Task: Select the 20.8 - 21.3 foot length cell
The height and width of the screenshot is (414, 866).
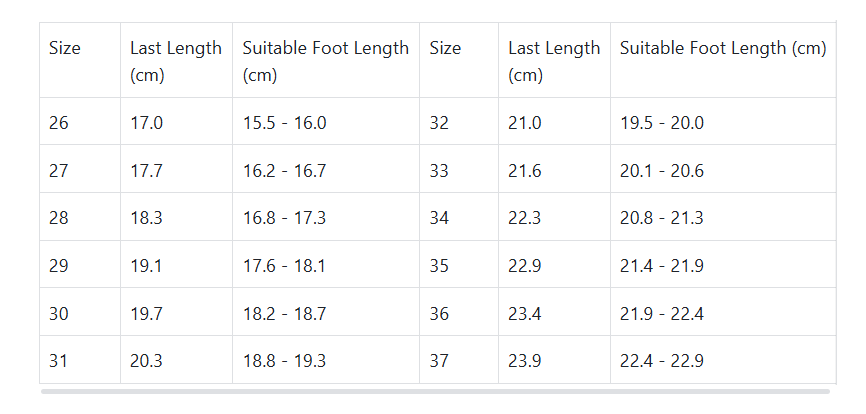Action: (662, 218)
